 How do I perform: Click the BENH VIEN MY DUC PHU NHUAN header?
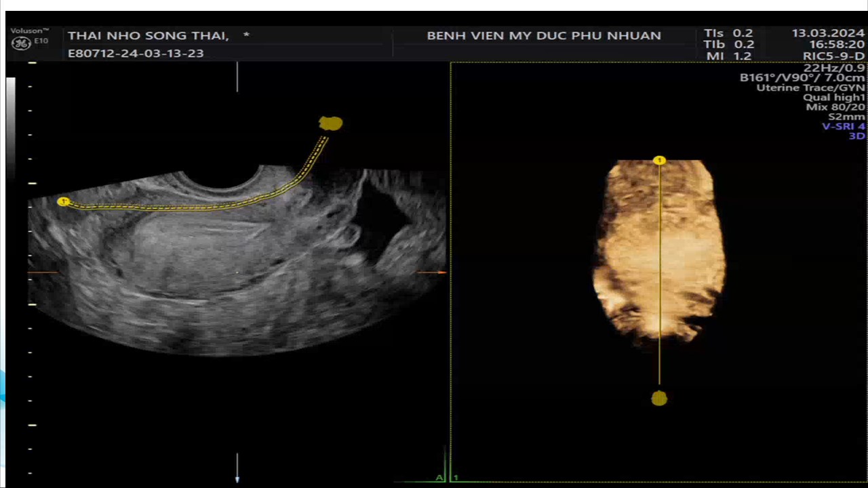click(x=544, y=35)
